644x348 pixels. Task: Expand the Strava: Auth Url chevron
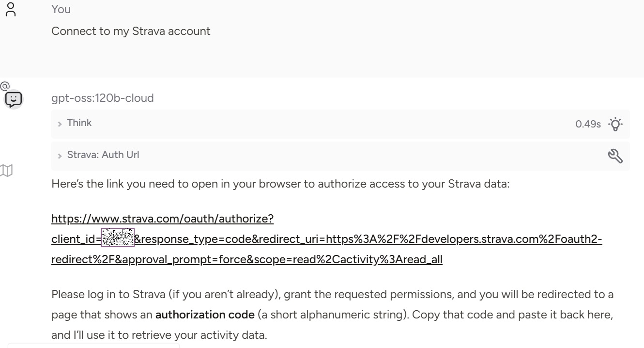[60, 156]
